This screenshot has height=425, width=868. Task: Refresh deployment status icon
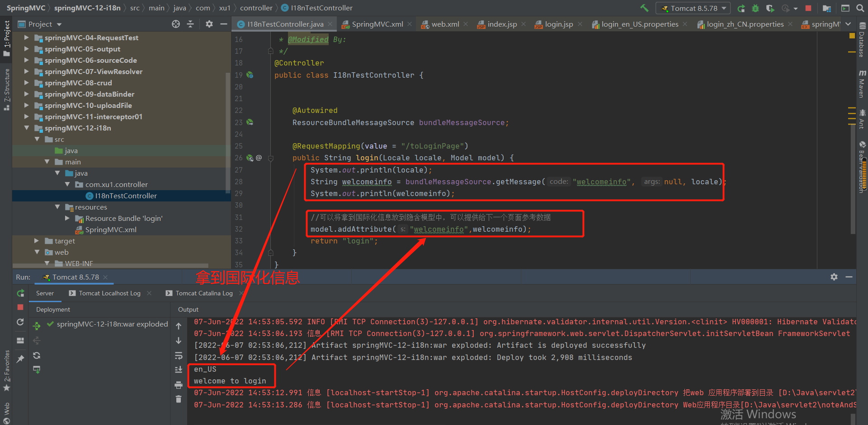[37, 355]
